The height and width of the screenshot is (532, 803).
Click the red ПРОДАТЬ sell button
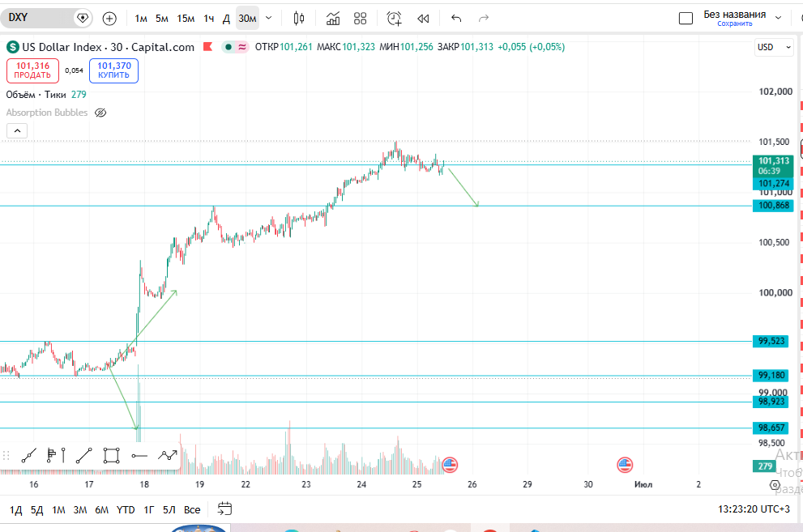click(32, 70)
